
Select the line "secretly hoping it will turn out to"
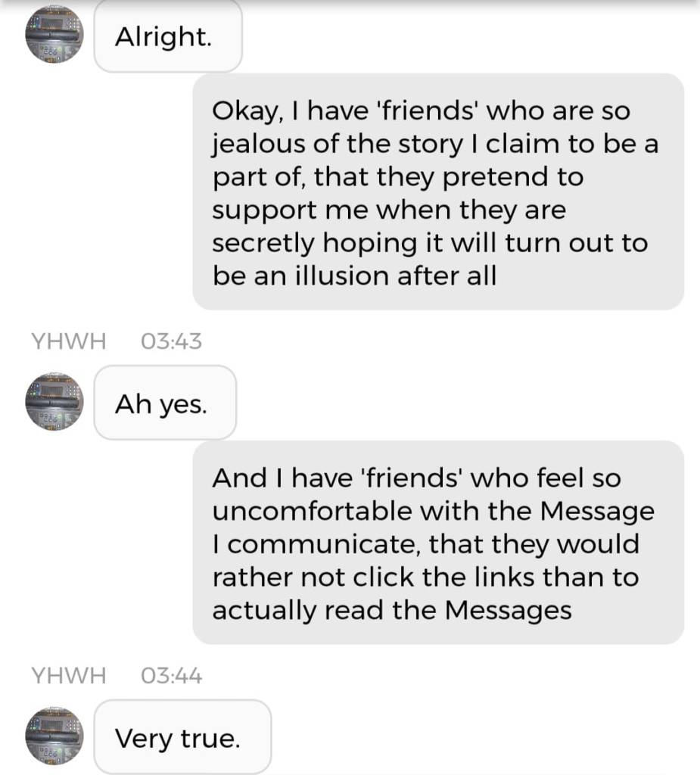[x=430, y=243]
